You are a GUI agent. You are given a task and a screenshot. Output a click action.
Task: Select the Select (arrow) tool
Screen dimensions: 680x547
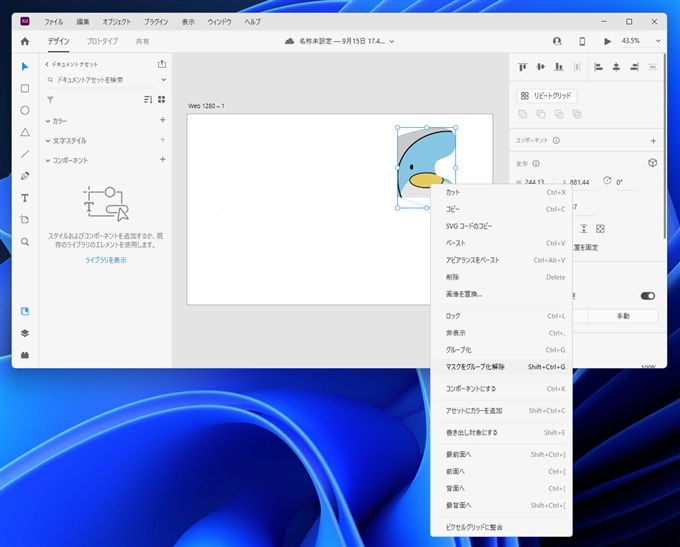[25, 66]
